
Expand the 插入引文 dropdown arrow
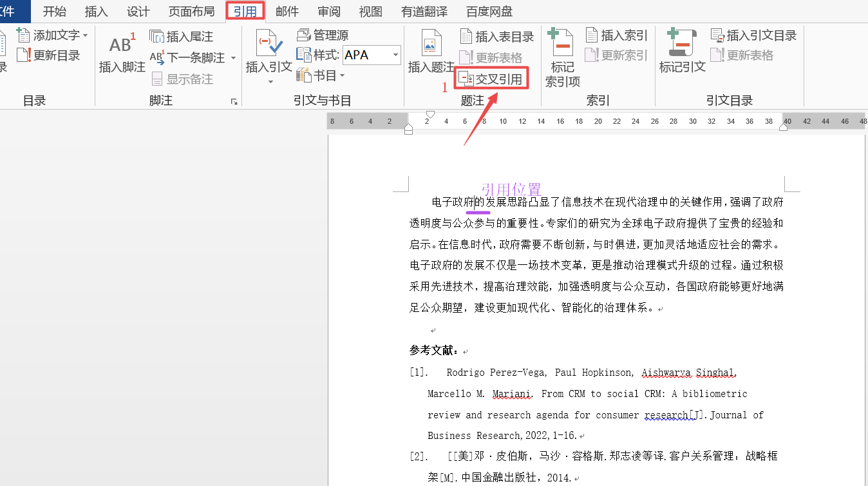270,82
